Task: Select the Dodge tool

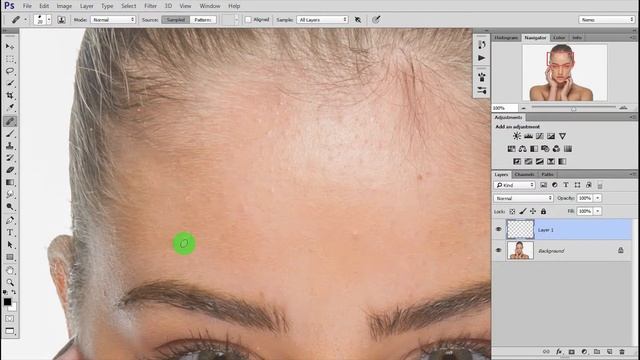Action: [10, 207]
